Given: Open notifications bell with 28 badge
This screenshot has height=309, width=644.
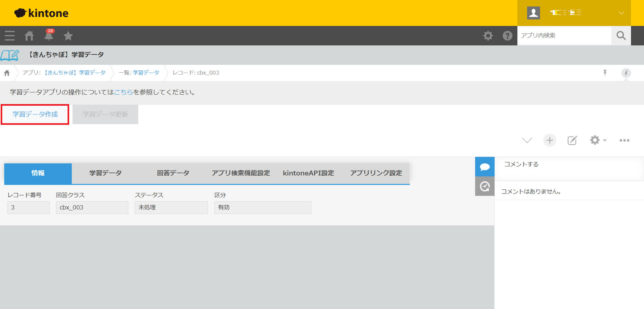Looking at the screenshot, I should pos(49,35).
